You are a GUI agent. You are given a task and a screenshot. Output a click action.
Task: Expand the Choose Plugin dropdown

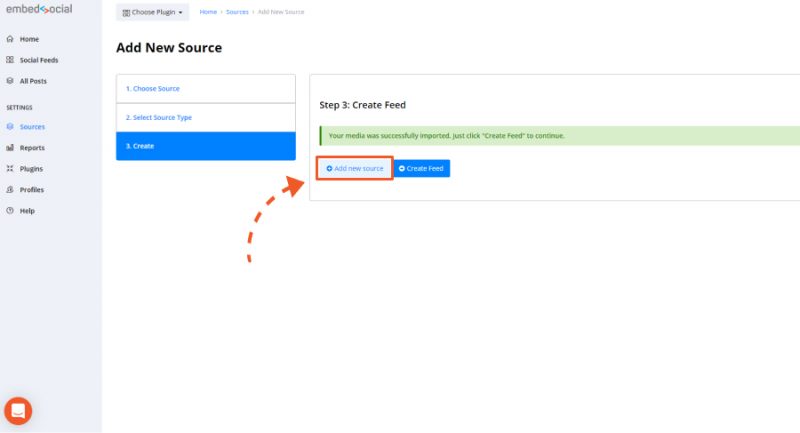(152, 12)
